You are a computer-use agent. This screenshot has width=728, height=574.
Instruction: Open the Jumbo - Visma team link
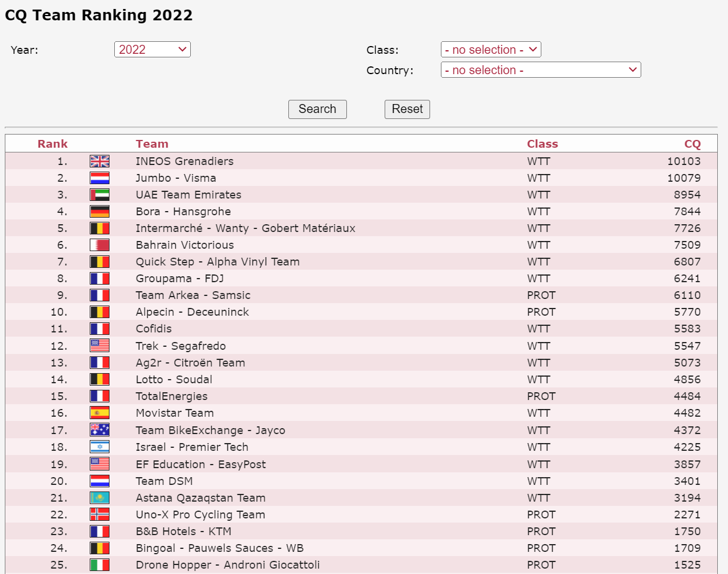176,178
